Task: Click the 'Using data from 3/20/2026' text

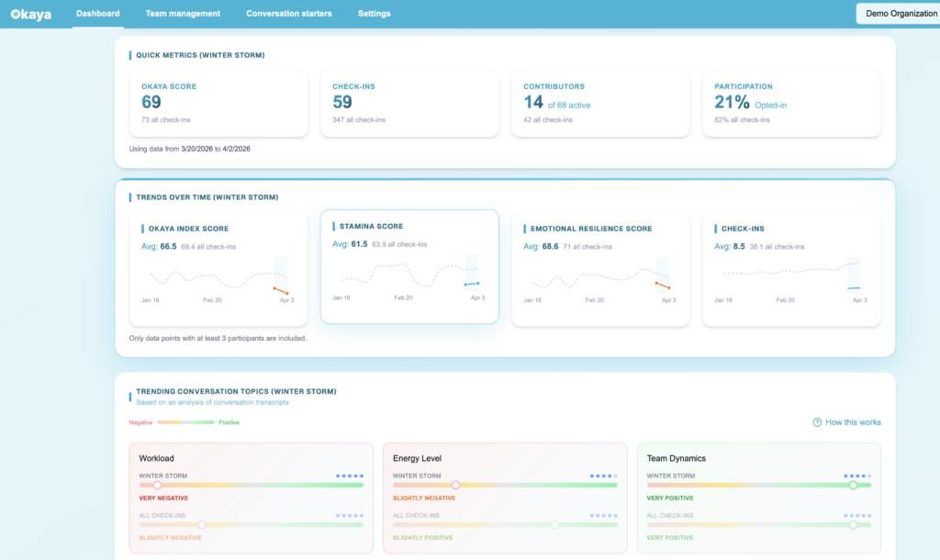Action: coord(189,149)
